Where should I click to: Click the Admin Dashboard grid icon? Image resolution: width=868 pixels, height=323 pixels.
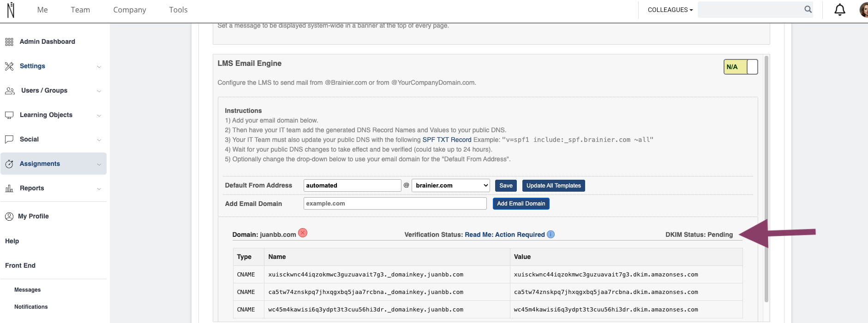coord(9,42)
